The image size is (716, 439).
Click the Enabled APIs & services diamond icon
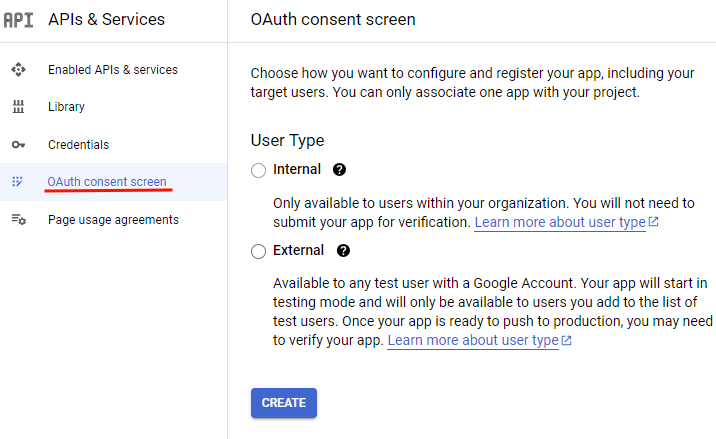click(18, 70)
